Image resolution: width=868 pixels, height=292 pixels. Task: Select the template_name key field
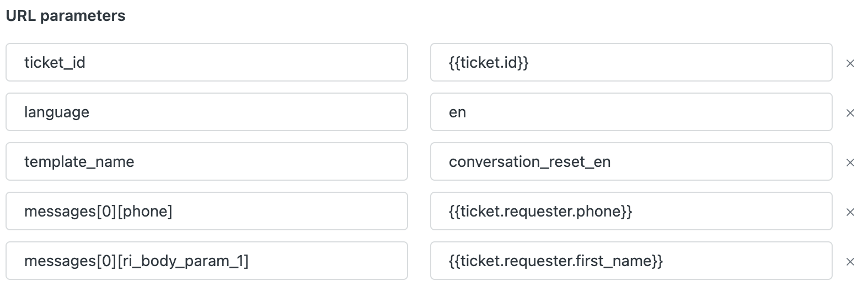tap(207, 162)
